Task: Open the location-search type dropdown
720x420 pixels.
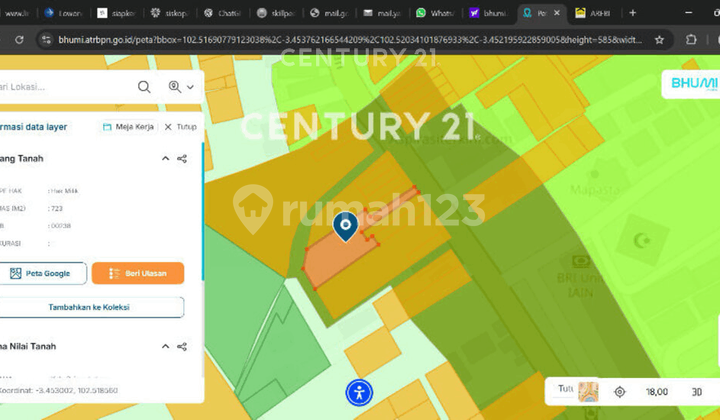Action: [181, 86]
